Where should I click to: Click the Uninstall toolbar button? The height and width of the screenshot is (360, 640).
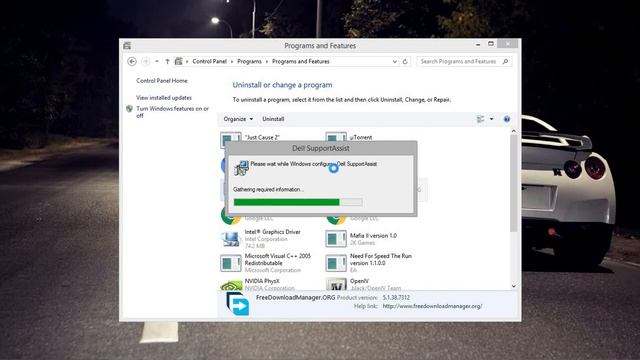click(273, 119)
